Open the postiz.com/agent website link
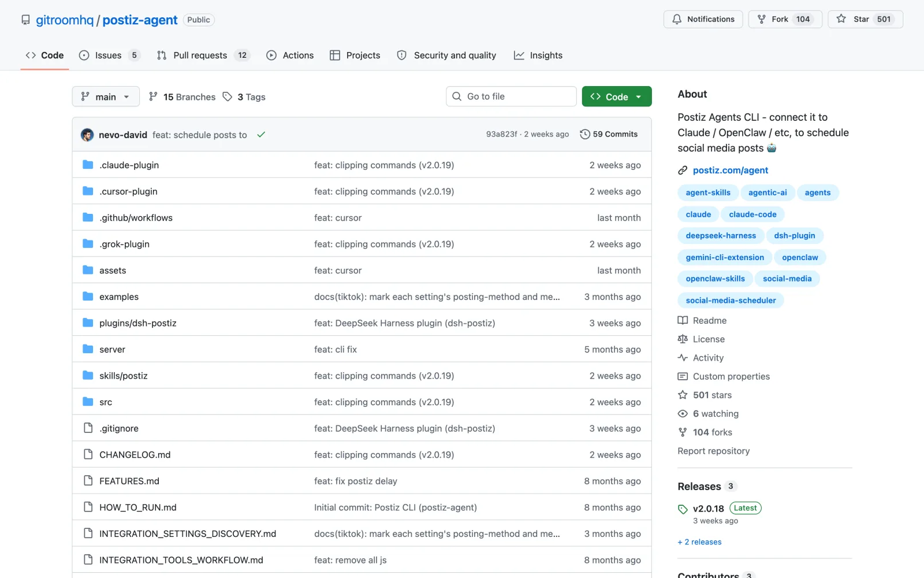This screenshot has width=924, height=578. tap(731, 171)
